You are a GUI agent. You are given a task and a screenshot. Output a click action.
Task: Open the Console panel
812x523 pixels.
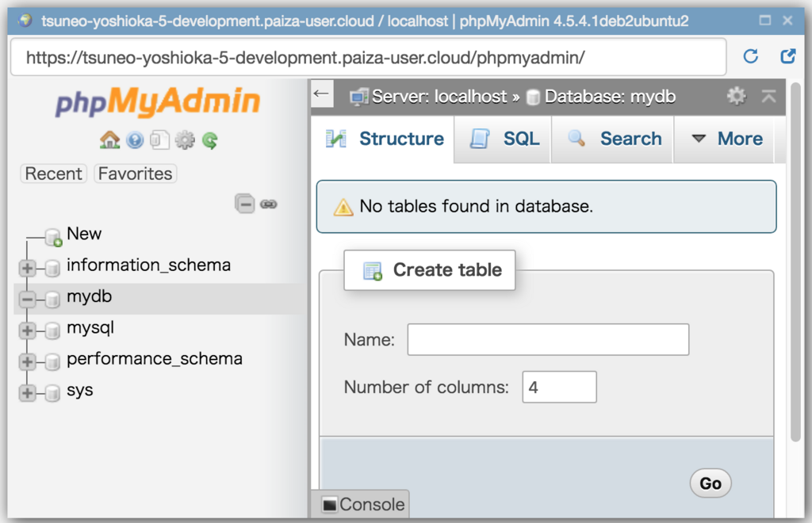361,504
